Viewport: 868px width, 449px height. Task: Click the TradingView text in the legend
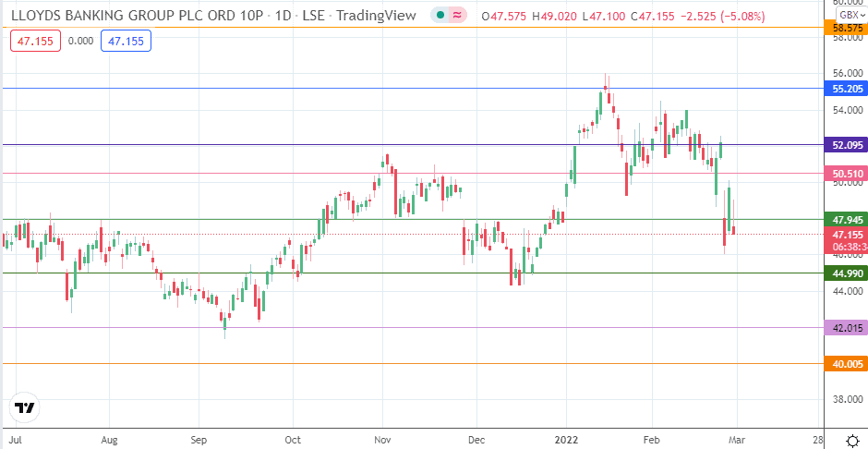coord(376,16)
